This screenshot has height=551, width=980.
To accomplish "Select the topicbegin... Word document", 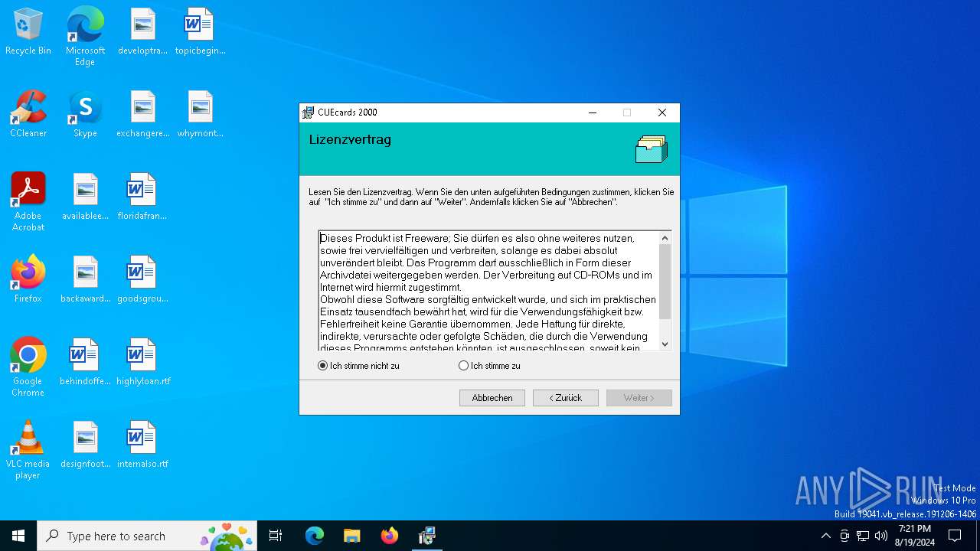I will tap(200, 32).
